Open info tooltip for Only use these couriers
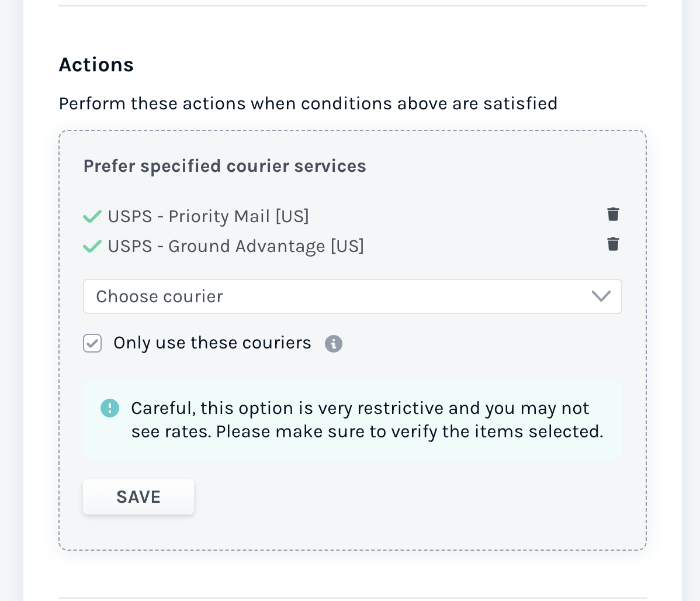 click(334, 344)
